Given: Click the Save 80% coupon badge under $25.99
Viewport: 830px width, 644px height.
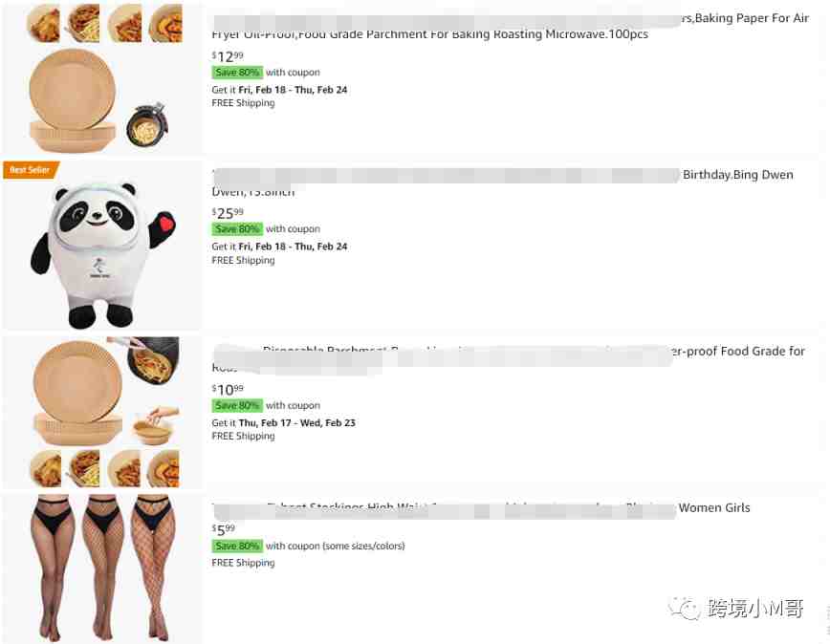Looking at the screenshot, I should point(237,229).
